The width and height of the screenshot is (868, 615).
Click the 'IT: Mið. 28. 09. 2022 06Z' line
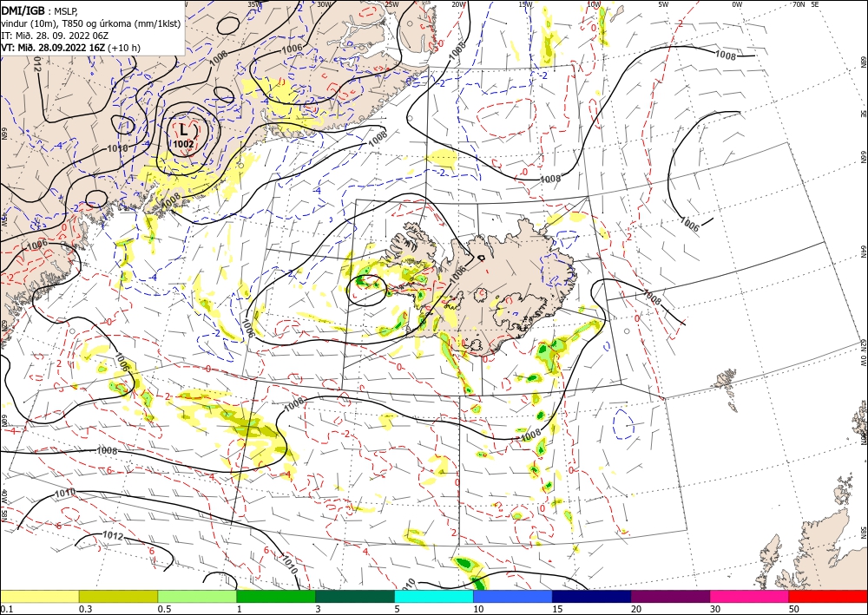(x=56, y=36)
